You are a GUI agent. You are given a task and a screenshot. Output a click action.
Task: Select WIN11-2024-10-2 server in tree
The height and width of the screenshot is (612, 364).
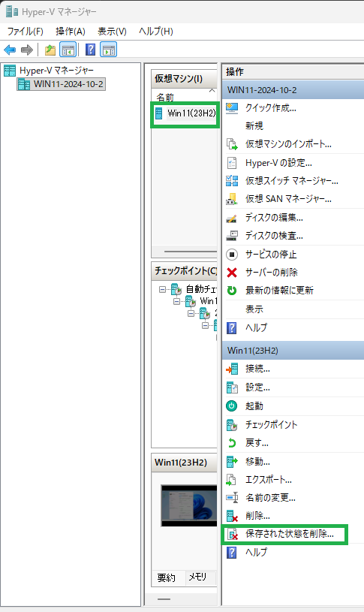[62, 84]
